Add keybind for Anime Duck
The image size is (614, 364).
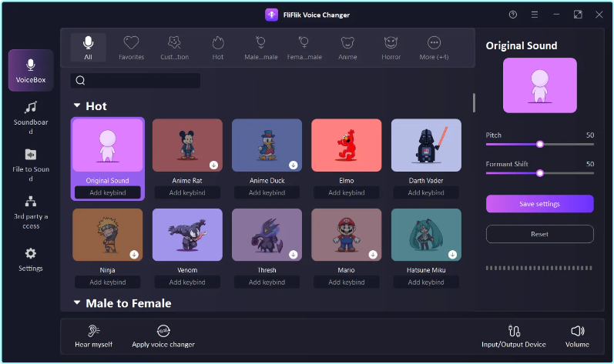(x=267, y=192)
